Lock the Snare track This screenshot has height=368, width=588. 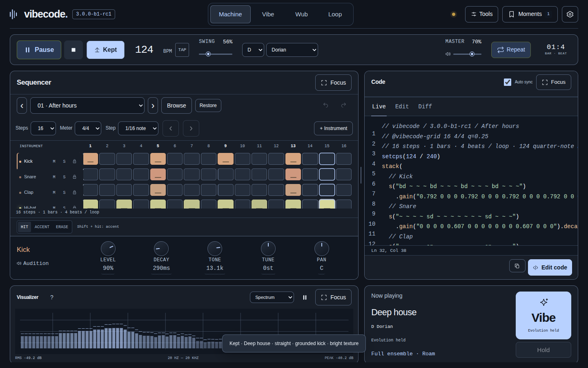pos(74,177)
